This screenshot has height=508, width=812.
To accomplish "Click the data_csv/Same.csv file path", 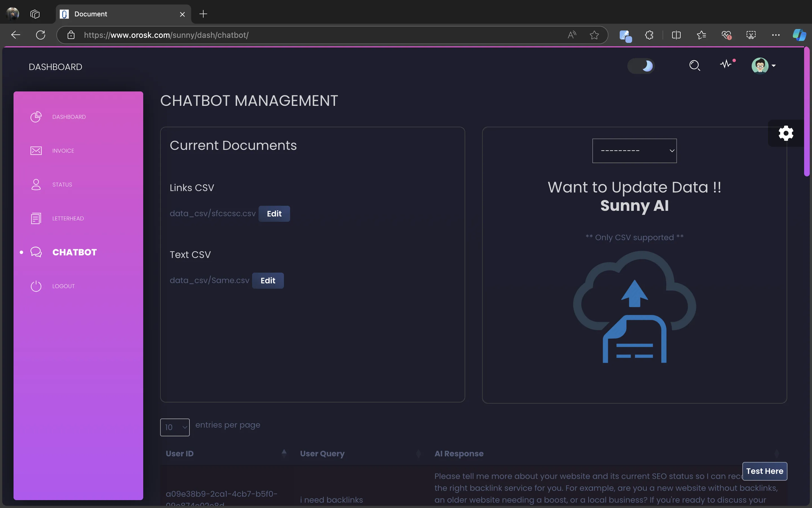I will 209,280.
